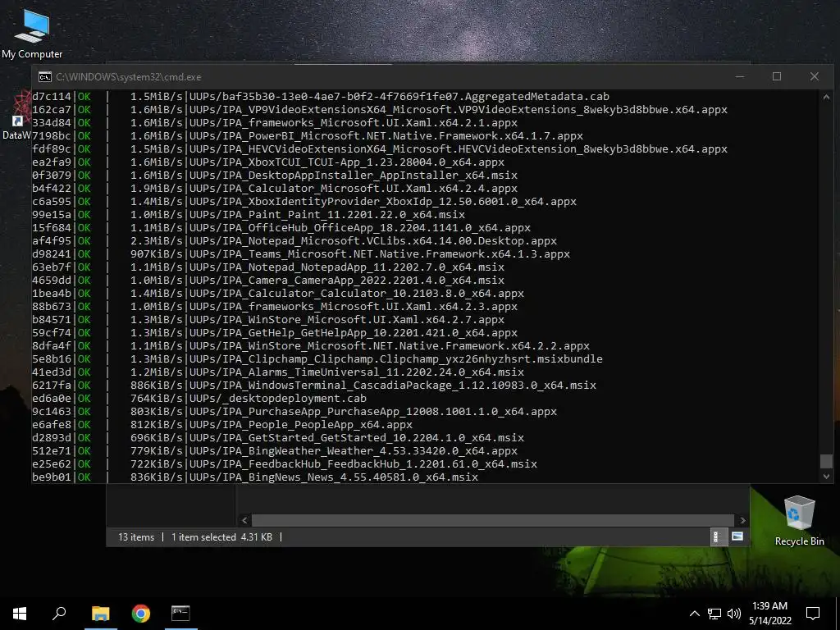Click the Calculator_Calculator_10.2103.8.0 line

(x=278, y=294)
